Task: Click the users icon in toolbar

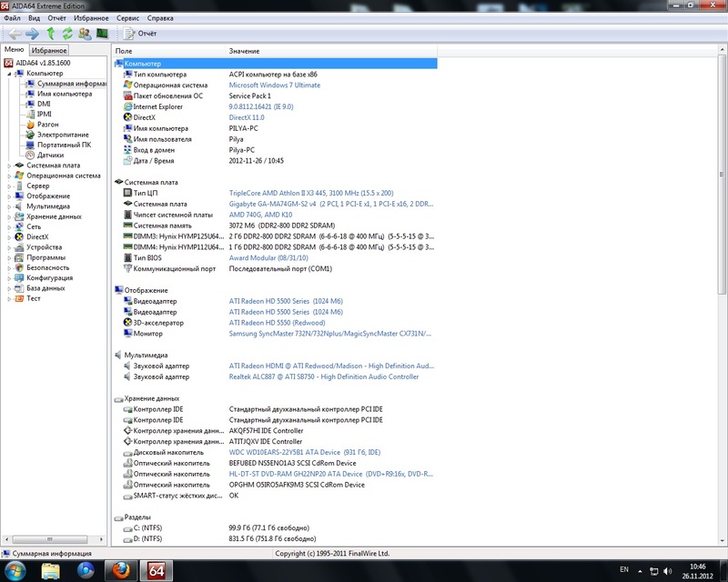Action: click(x=85, y=34)
